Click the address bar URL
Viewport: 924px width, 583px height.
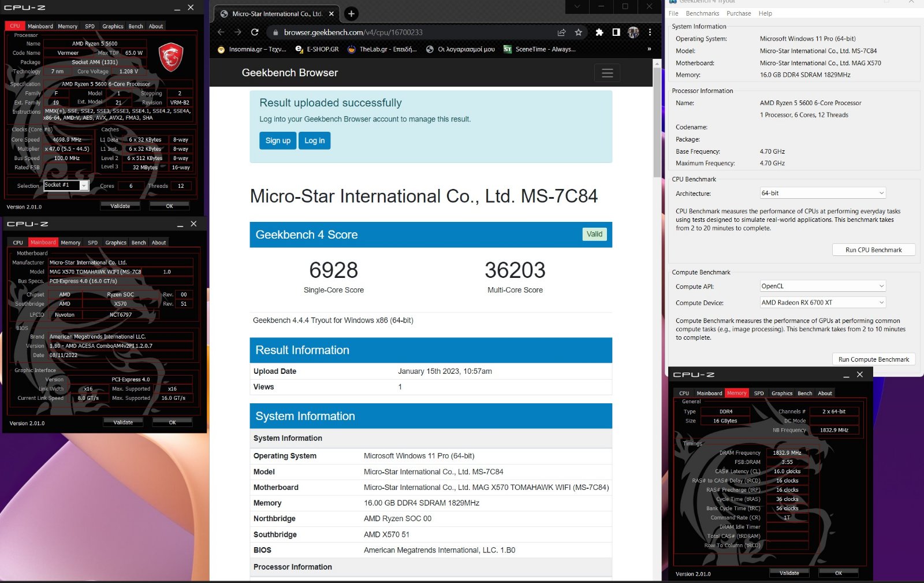[x=353, y=32]
